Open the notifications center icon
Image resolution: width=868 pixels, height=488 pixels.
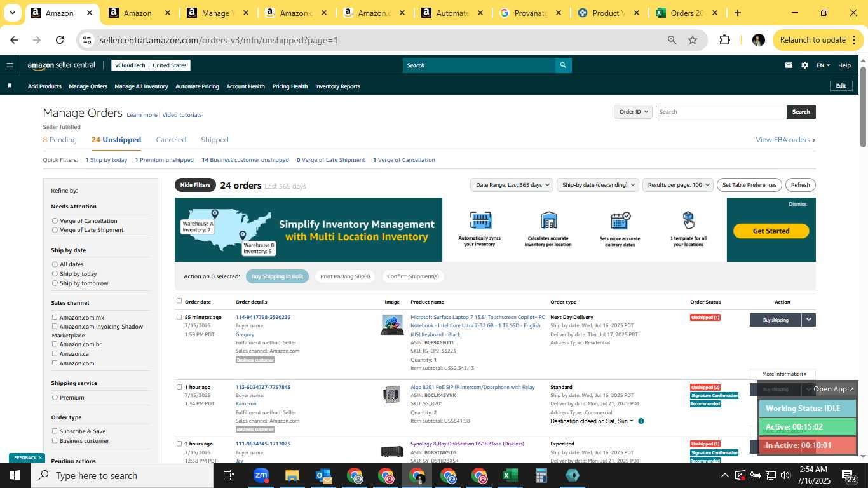tap(849, 475)
